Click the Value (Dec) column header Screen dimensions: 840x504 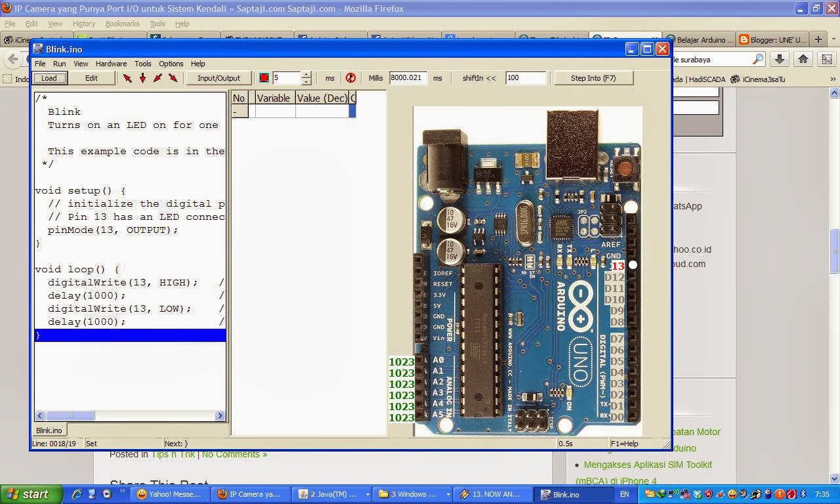[322, 98]
